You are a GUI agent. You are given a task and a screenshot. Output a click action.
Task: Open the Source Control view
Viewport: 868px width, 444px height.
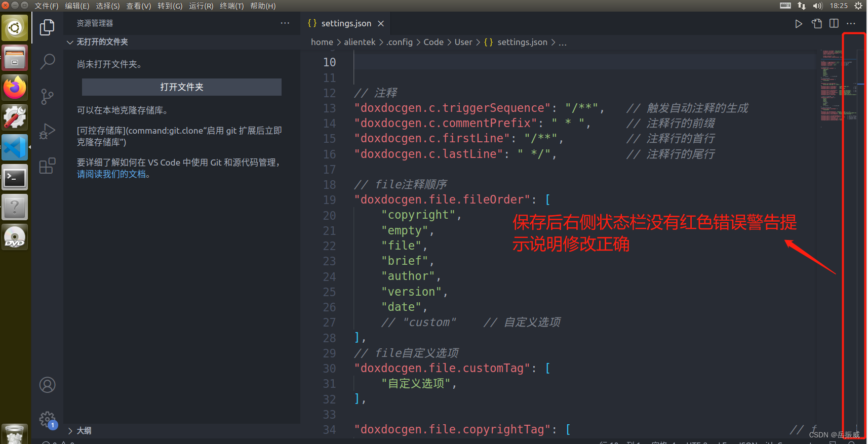pyautogui.click(x=47, y=97)
